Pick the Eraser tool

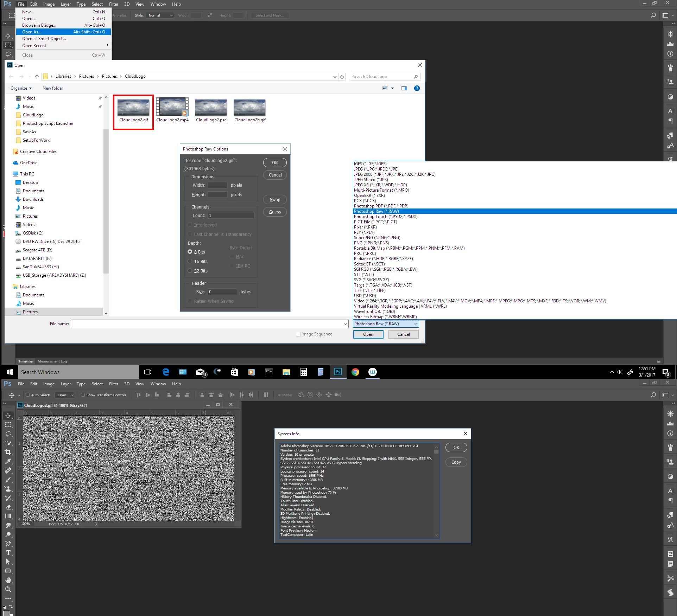tap(8, 507)
